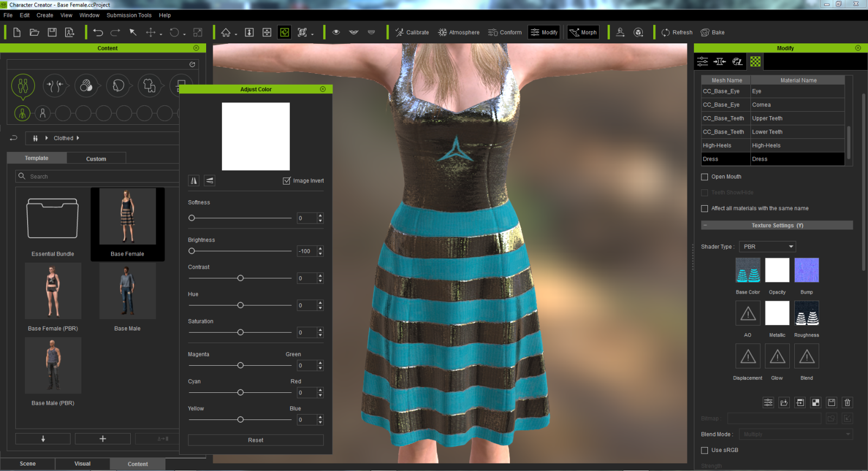Check Affect all materials with the same name
The height and width of the screenshot is (471, 868).
(x=704, y=208)
